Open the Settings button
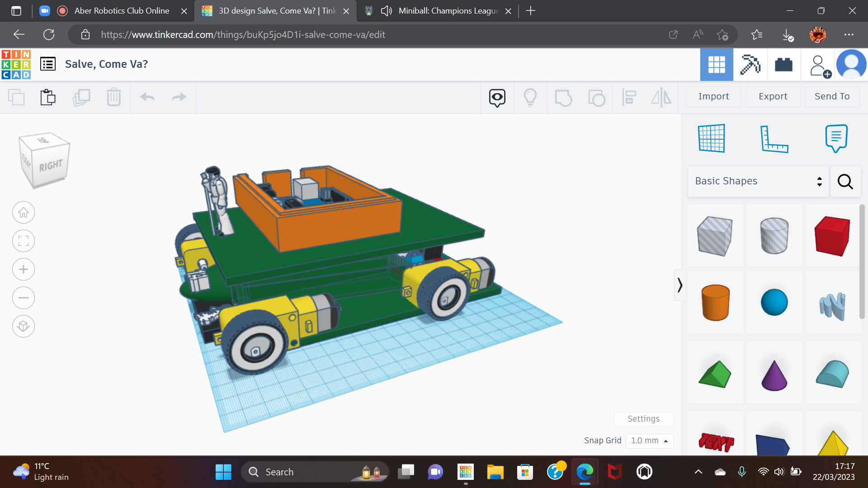The height and width of the screenshot is (488, 868). pos(643,419)
